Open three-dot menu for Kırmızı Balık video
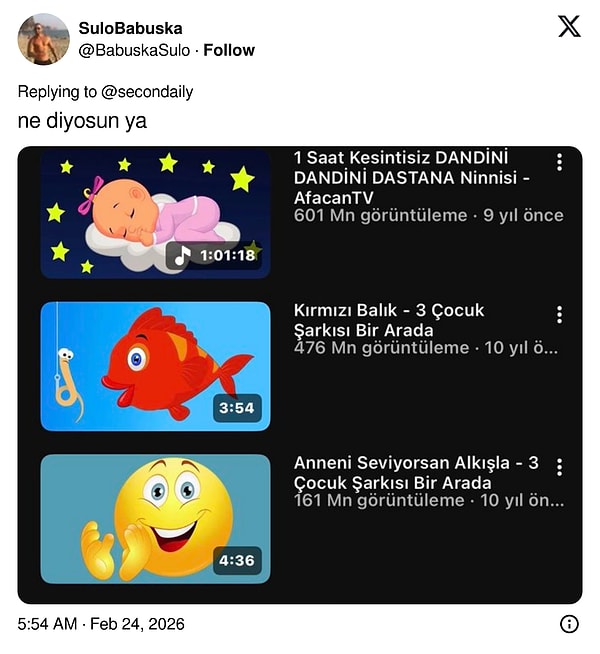 pyautogui.click(x=559, y=315)
